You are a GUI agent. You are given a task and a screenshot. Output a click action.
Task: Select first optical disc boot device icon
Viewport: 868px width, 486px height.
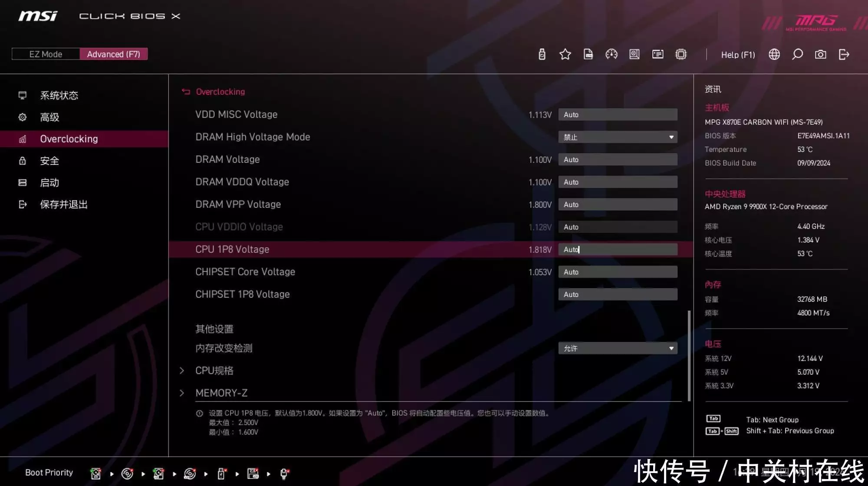pyautogui.click(x=127, y=473)
